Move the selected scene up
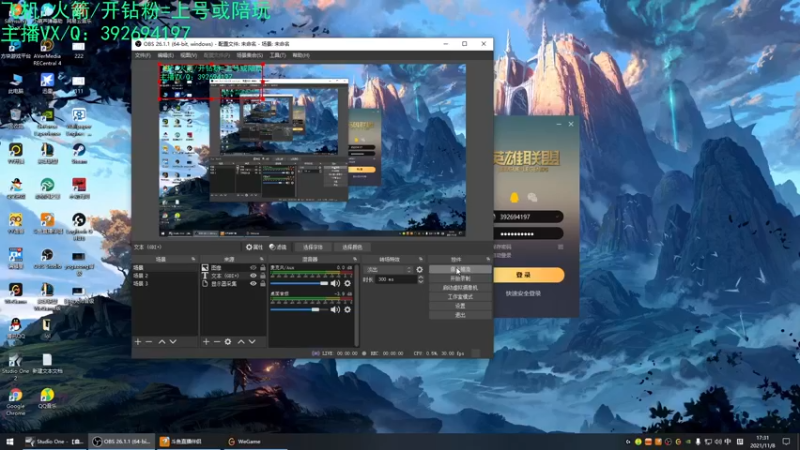800x450 pixels. [x=162, y=341]
